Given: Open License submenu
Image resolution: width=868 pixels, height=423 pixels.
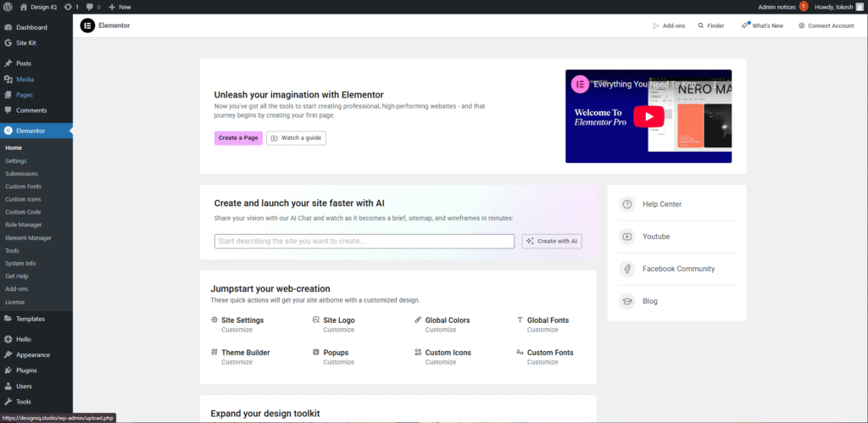Looking at the screenshot, I should click(x=15, y=303).
